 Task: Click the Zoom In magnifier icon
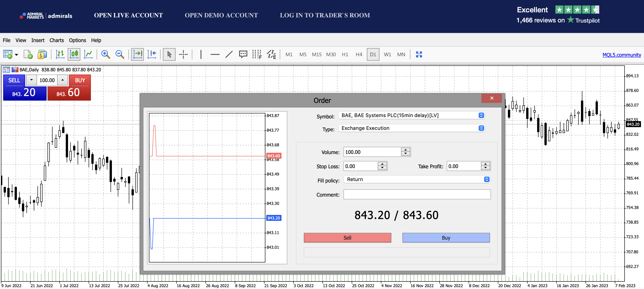106,54
